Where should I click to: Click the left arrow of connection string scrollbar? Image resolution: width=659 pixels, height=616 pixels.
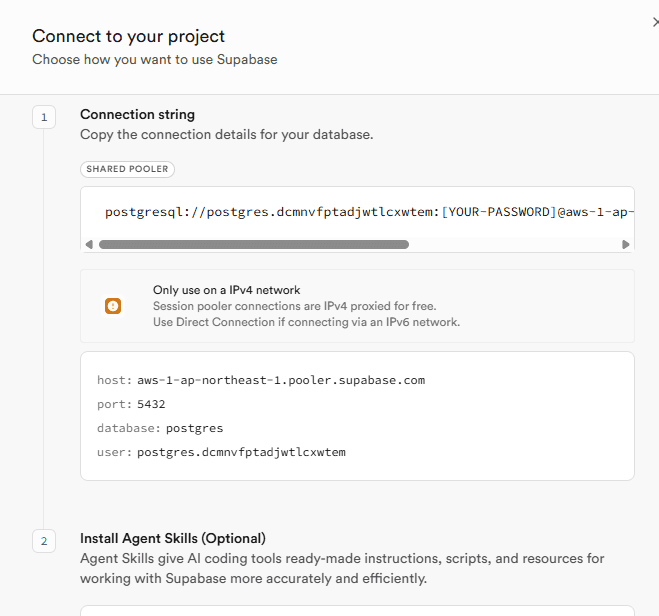(89, 245)
